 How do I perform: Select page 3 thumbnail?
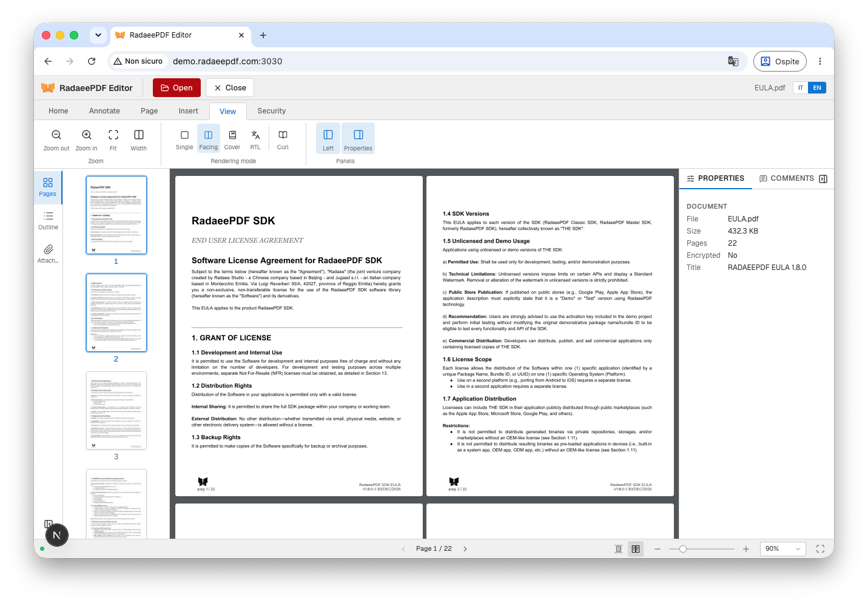(x=116, y=411)
